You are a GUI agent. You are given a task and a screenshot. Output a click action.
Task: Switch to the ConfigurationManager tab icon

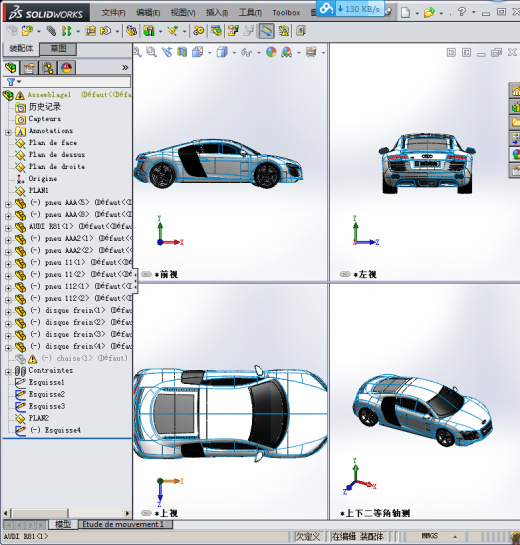pos(48,67)
